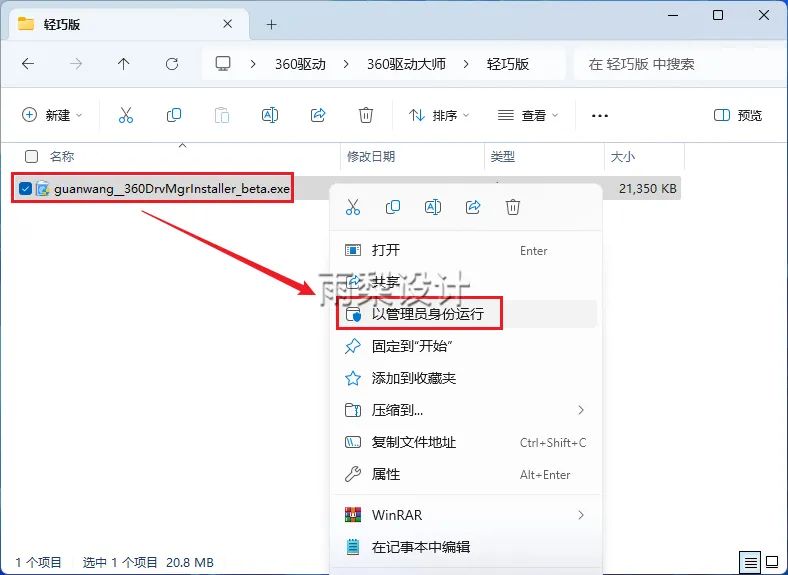788x575 pixels.
Task: Open the 查看 view dropdown
Action: click(x=527, y=116)
